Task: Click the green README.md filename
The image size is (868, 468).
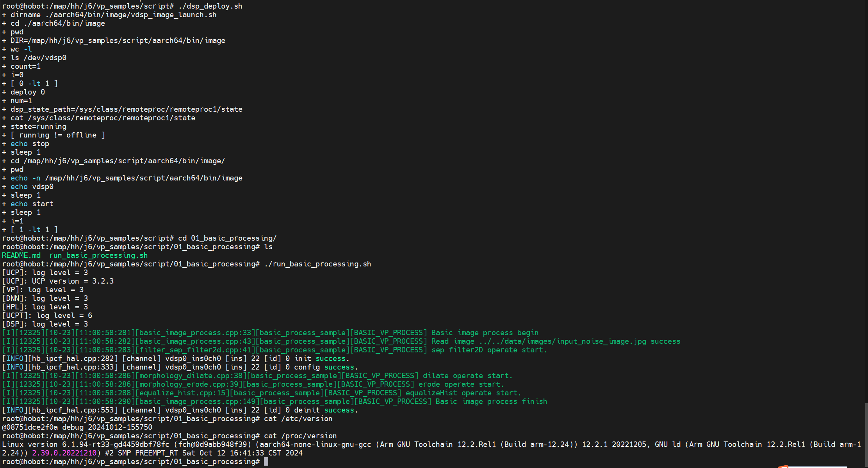Action: pos(21,255)
